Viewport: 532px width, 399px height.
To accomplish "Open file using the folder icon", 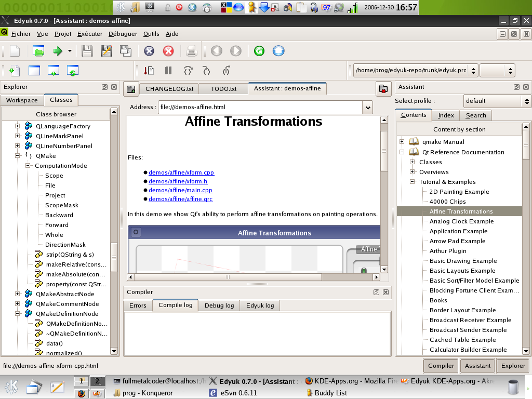I will (x=38, y=51).
